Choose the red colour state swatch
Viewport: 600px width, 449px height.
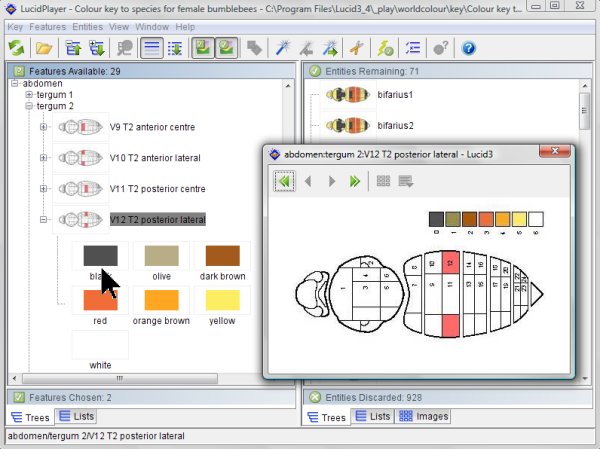click(x=100, y=300)
